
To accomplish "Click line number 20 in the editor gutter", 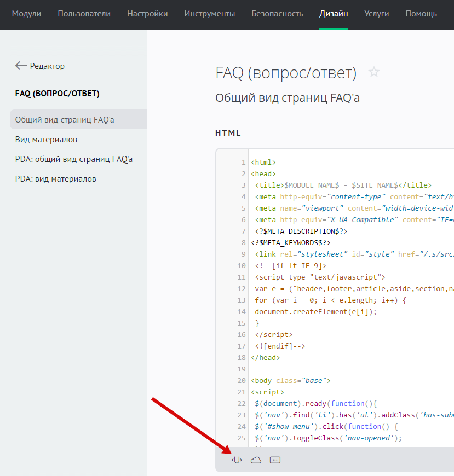I will (242, 380).
